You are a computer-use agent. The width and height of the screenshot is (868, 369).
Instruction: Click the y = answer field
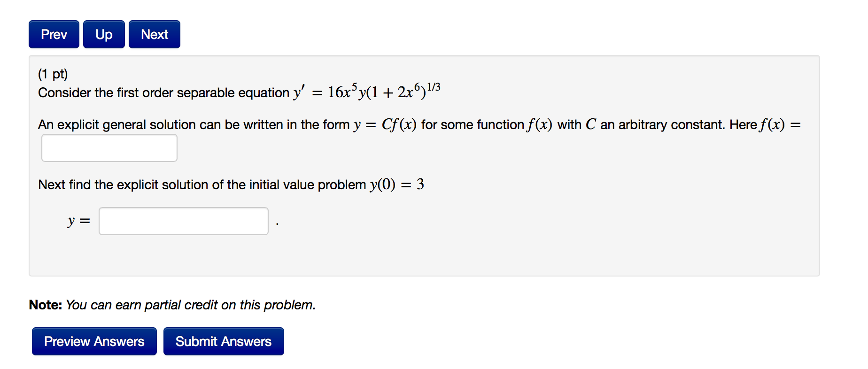pyautogui.click(x=183, y=221)
